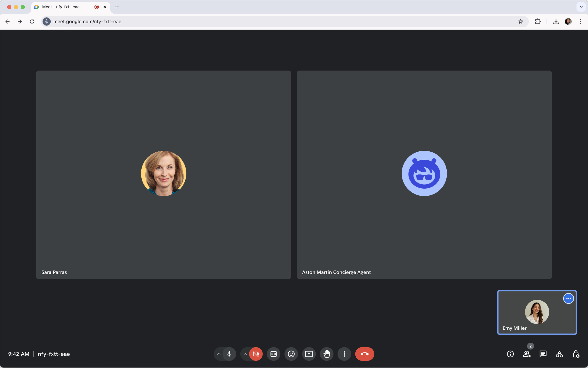Open the meeting details info icon
The image size is (588, 368).
(x=510, y=354)
